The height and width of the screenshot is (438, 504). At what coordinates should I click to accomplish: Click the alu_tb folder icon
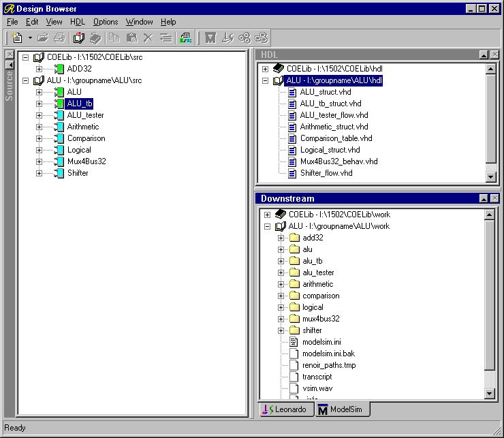click(294, 261)
